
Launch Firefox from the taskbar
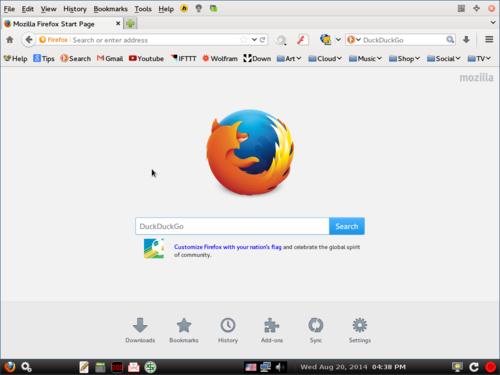tap(10, 367)
